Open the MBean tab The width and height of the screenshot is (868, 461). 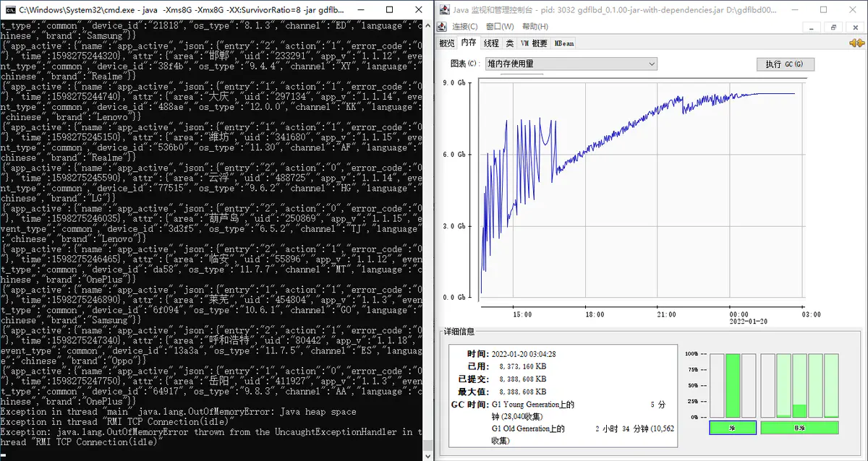pyautogui.click(x=564, y=43)
